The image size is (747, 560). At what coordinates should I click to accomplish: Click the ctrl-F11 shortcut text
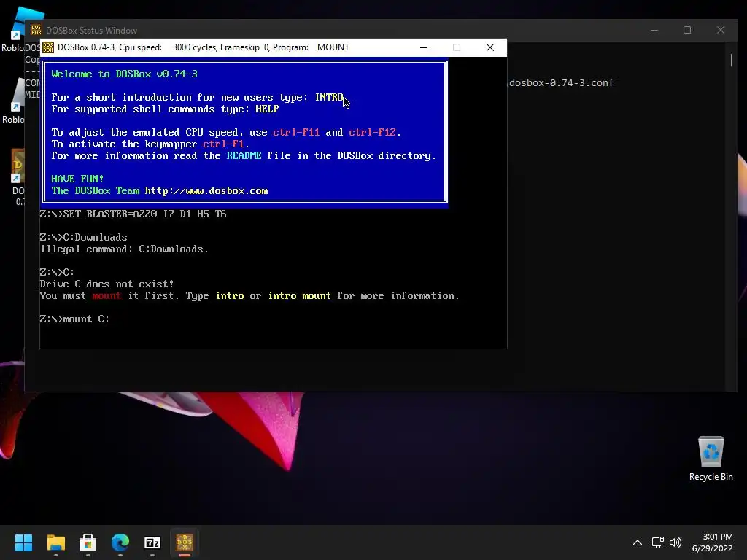click(296, 133)
